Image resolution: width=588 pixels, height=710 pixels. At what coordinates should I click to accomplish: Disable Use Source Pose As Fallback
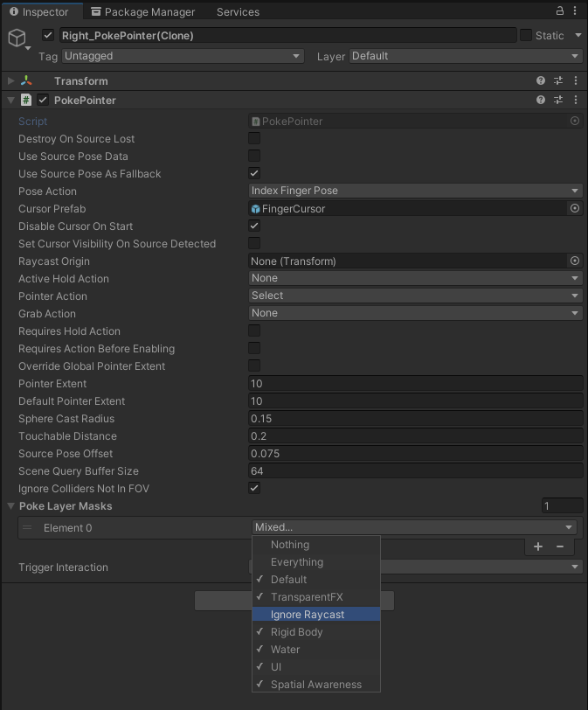[253, 173]
